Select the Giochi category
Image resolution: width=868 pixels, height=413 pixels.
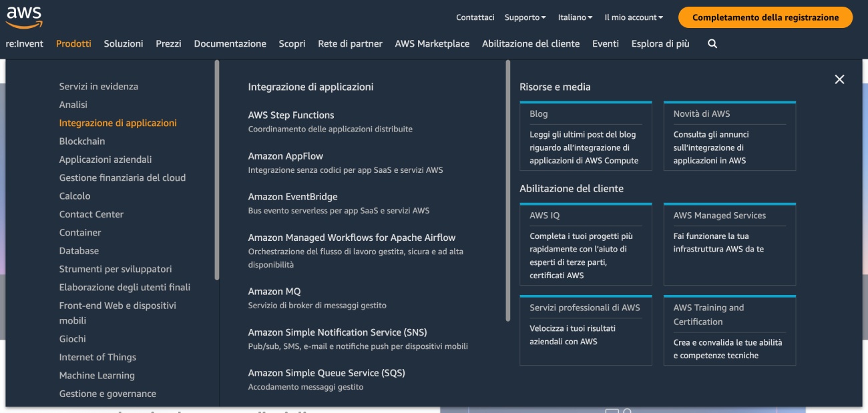pos(73,339)
